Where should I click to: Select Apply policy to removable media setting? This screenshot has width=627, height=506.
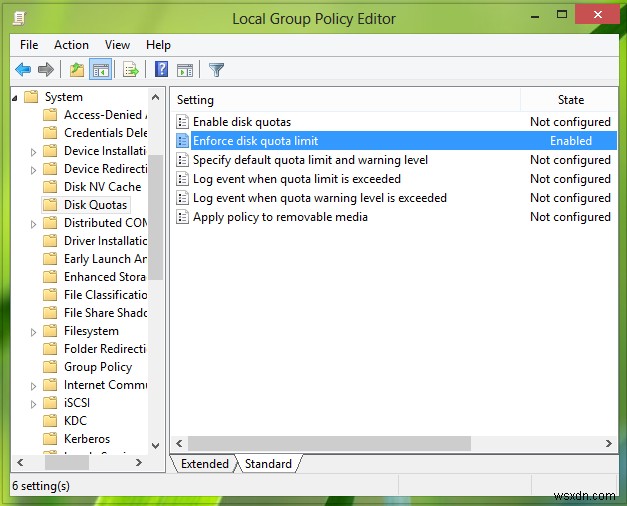[x=280, y=217]
